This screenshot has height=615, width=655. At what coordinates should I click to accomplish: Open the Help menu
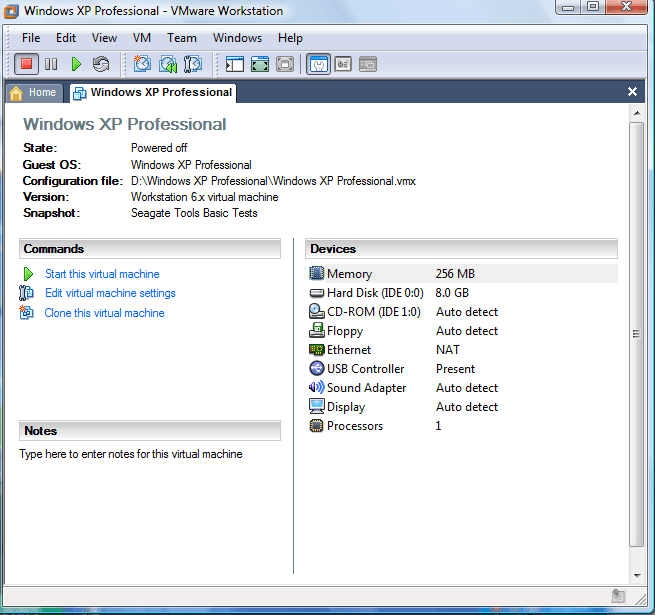[x=290, y=38]
